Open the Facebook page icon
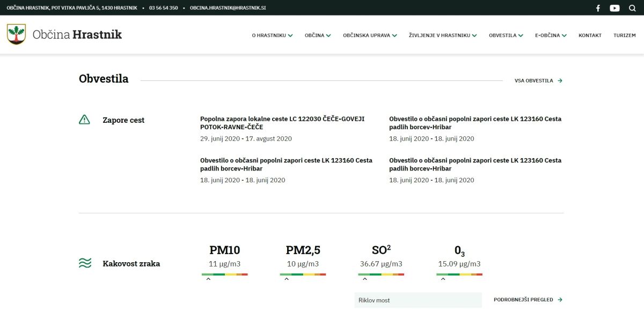Screen dimensions: 644x318 click(598, 8)
